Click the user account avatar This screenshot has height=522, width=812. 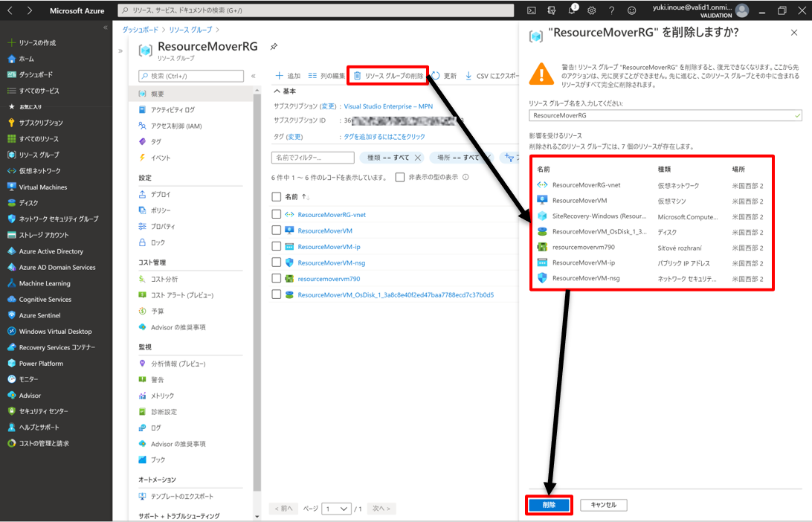[742, 10]
